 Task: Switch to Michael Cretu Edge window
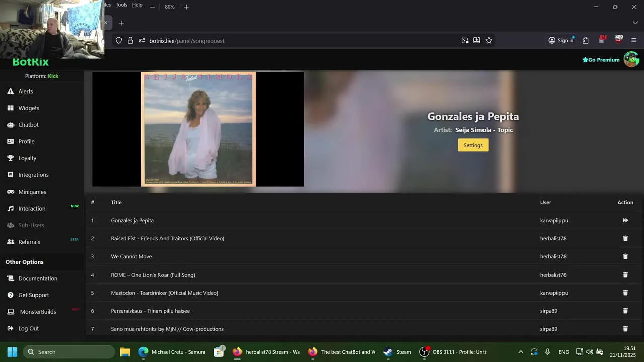point(172,352)
